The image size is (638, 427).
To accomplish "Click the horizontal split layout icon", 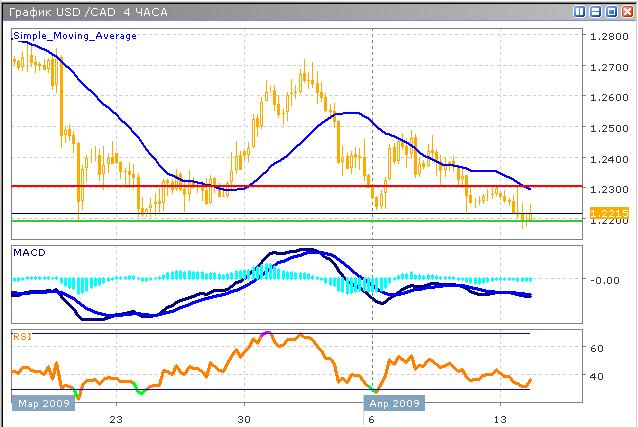I will (x=595, y=11).
